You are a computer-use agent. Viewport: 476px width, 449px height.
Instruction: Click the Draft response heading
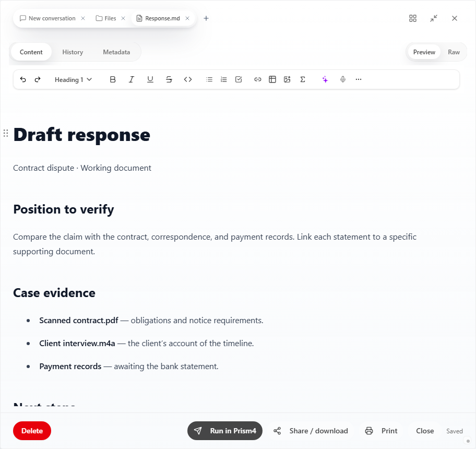tap(82, 135)
